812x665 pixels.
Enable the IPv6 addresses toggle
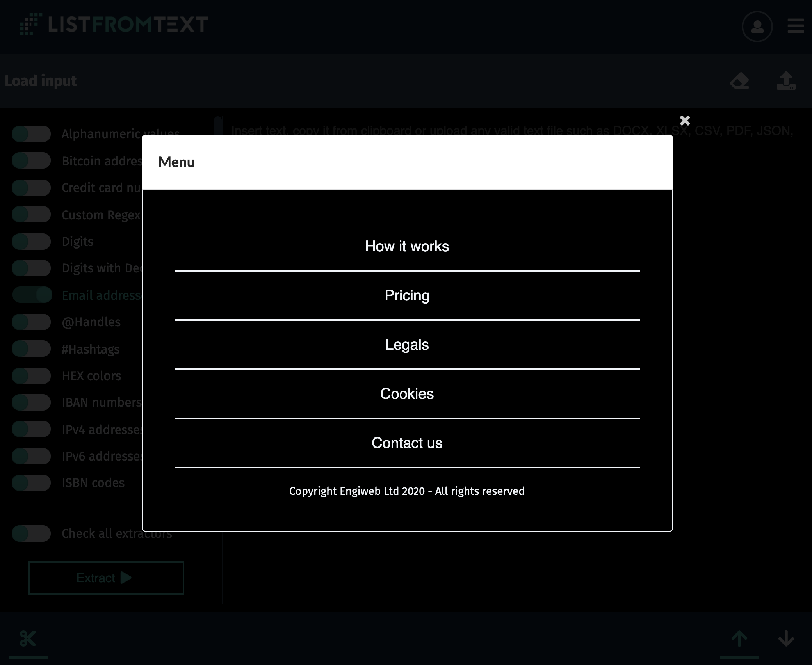point(31,456)
